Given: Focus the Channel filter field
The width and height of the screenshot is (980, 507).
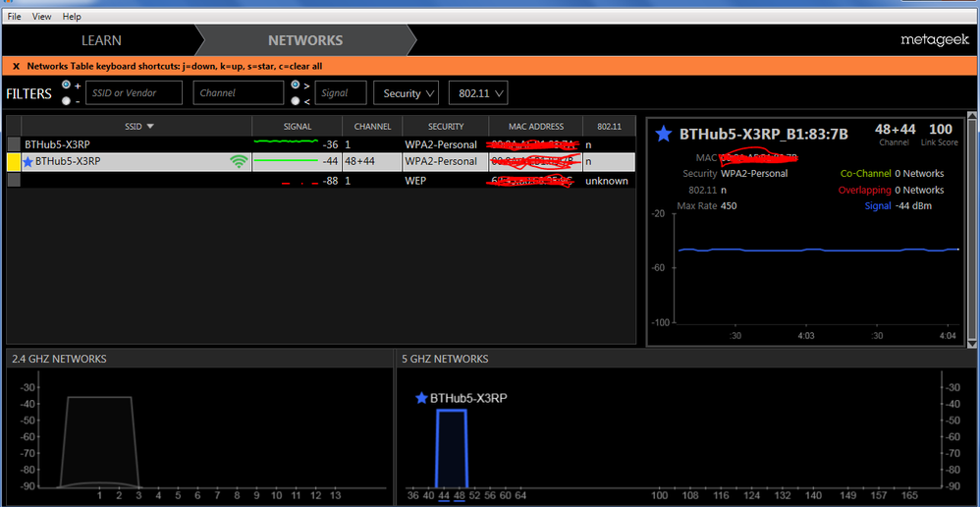Looking at the screenshot, I should 238,92.
